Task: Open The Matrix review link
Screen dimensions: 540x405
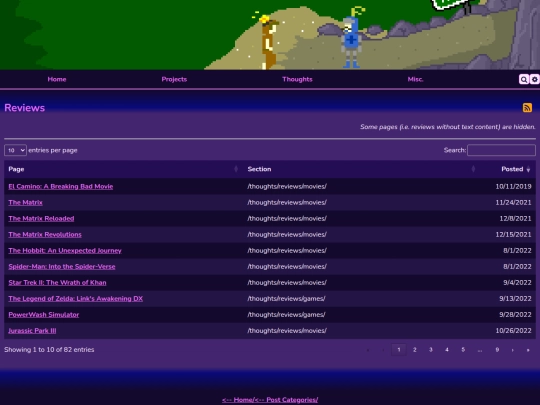Action: (x=25, y=202)
